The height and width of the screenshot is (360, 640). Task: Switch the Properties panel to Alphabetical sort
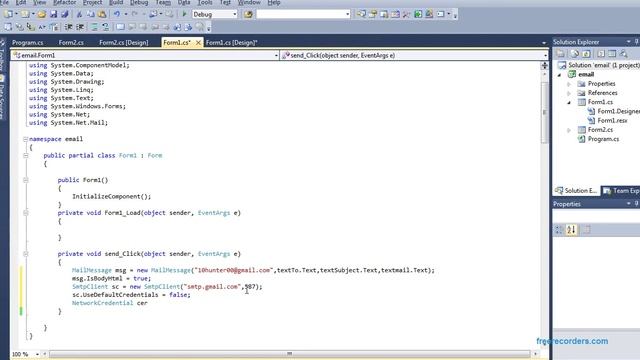pos(571,230)
